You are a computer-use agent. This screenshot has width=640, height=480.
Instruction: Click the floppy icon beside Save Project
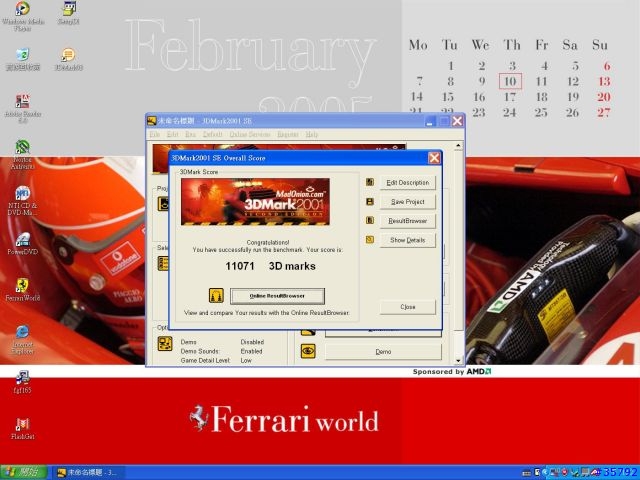click(370, 201)
